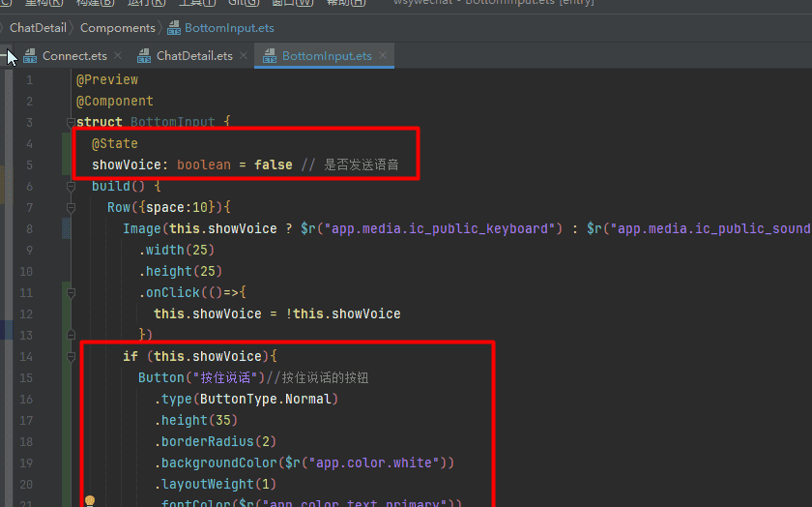812x507 pixels.
Task: Open Compoments folder in breadcrumb bar
Action: (x=117, y=28)
